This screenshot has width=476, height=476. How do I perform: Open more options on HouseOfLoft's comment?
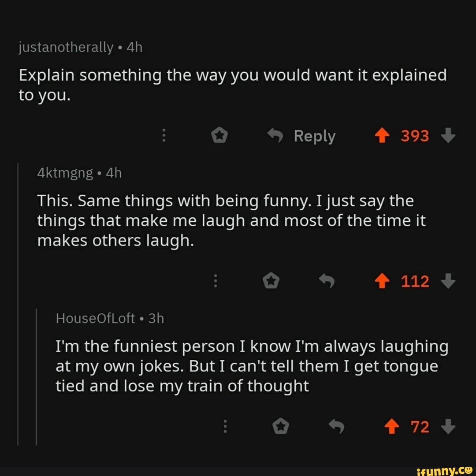tap(225, 426)
